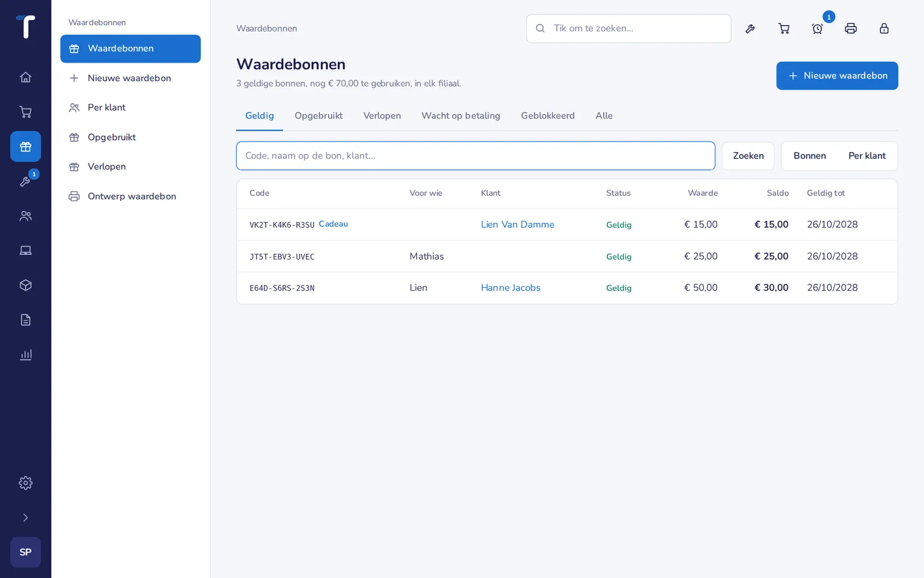Image resolution: width=924 pixels, height=578 pixels.
Task: Open the bar chart reports icon
Action: (25, 354)
